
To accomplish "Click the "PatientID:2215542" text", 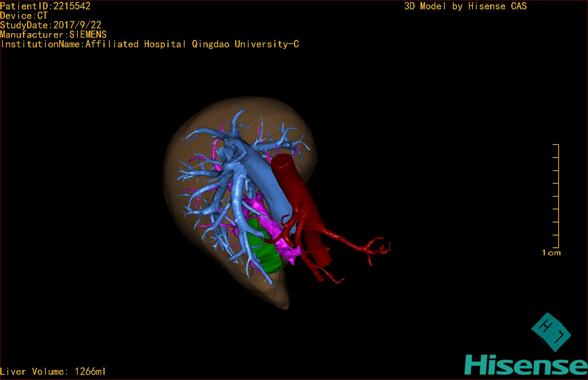I will point(45,6).
